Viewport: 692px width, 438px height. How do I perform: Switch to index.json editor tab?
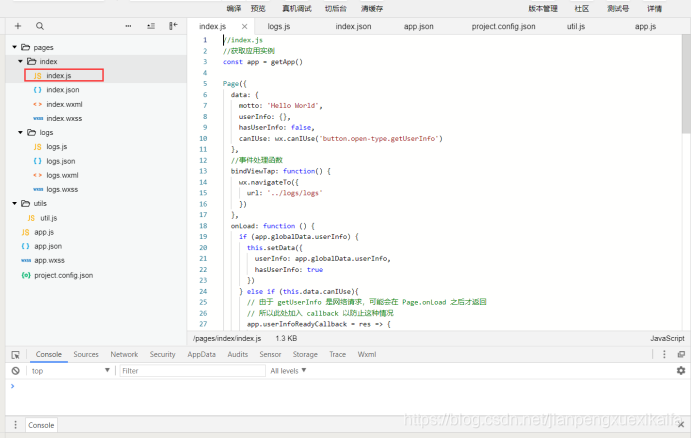coord(353,26)
